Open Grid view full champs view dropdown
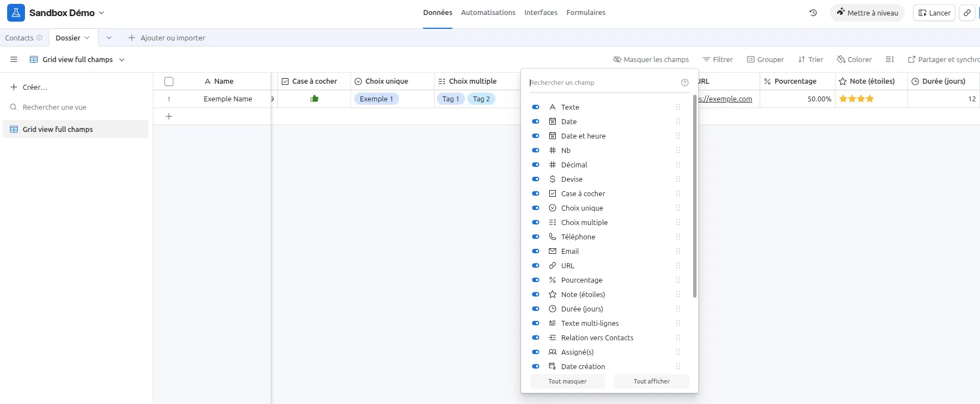The image size is (980, 404). coord(122,59)
